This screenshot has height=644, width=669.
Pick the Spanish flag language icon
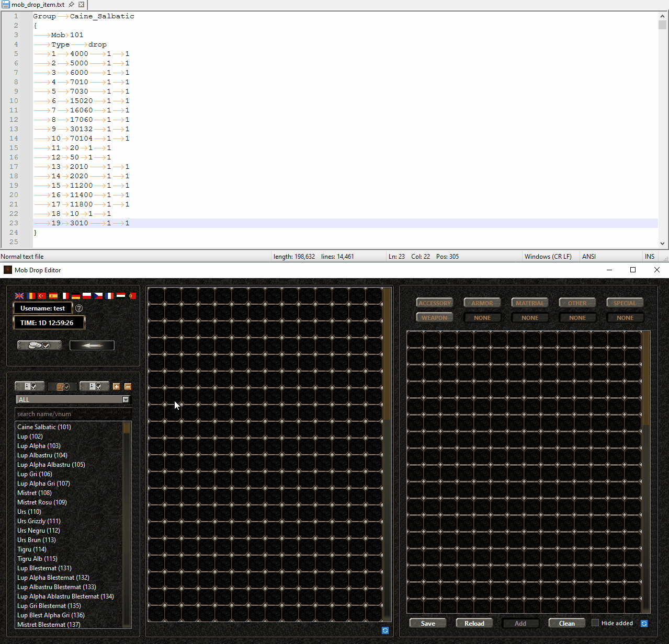point(53,296)
